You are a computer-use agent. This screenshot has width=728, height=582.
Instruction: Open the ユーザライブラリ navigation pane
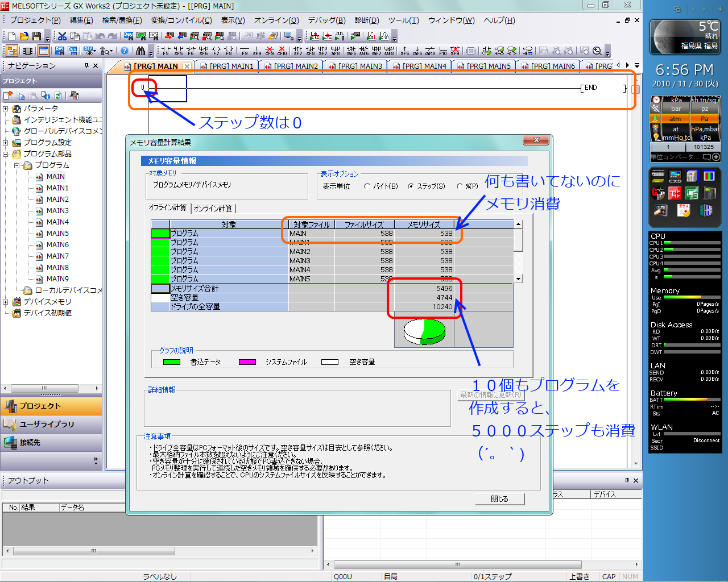(x=51, y=424)
